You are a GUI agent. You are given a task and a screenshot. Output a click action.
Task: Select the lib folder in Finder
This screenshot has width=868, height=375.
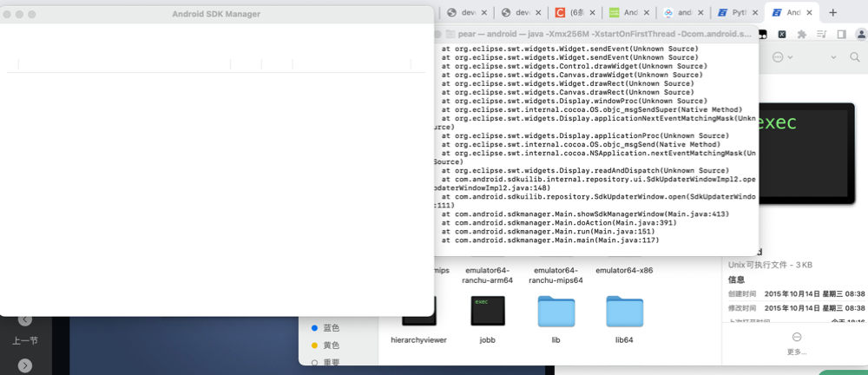pyautogui.click(x=556, y=312)
